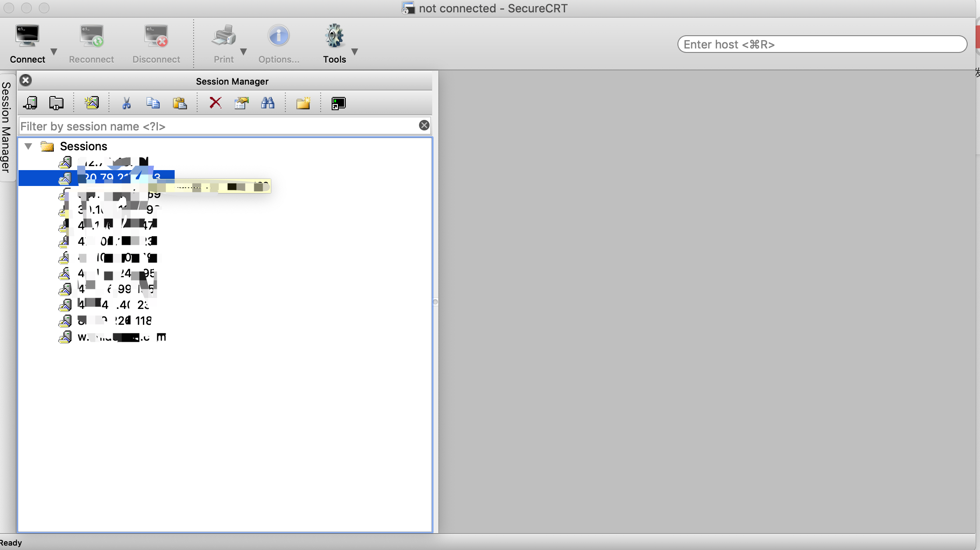Expand the Connect dropdown arrow

54,52
